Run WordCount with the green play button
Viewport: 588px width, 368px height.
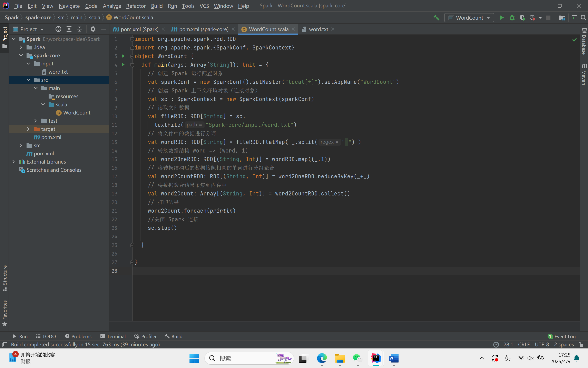(x=501, y=18)
